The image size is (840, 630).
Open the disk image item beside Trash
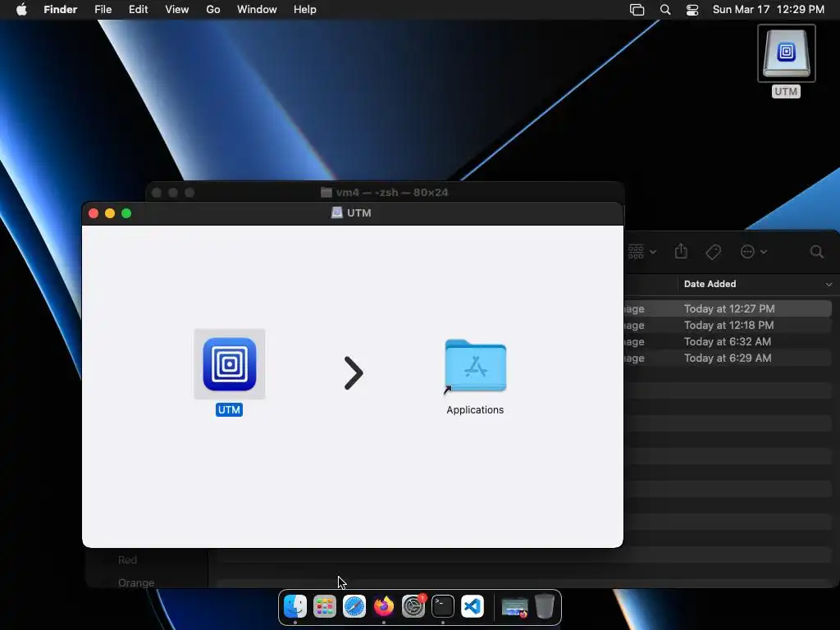tap(514, 608)
